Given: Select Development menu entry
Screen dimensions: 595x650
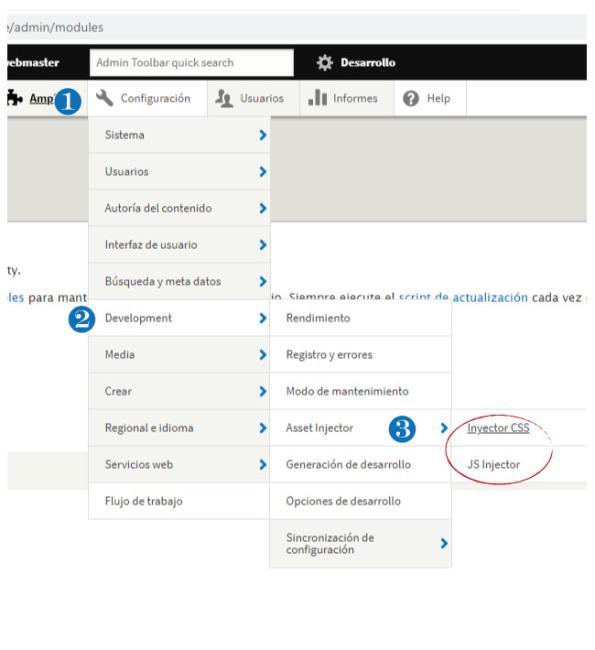Looking at the screenshot, I should click(179, 318).
